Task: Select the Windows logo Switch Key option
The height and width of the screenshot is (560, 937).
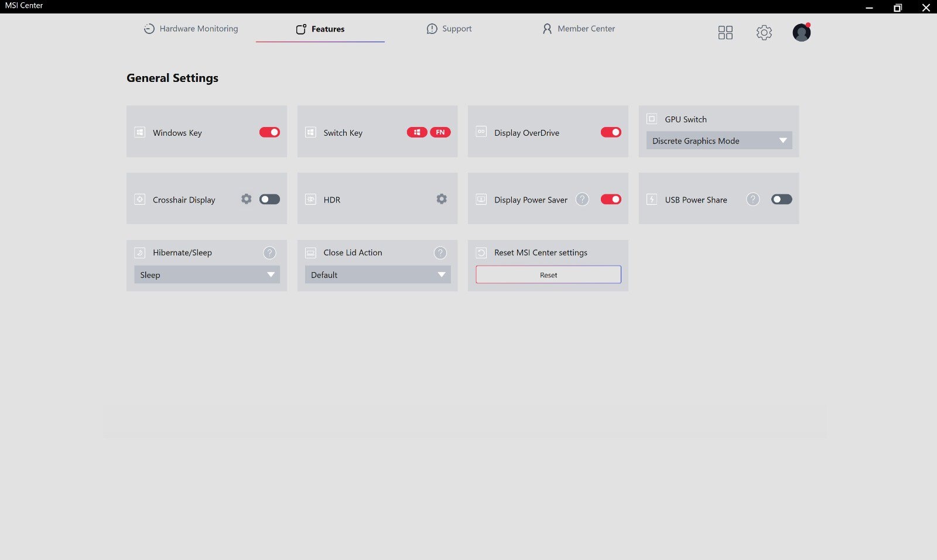Action: [x=417, y=132]
